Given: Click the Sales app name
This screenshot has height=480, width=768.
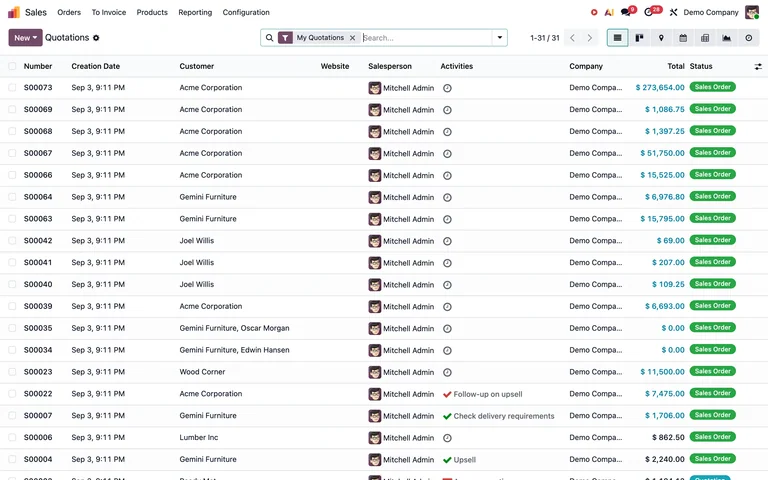Looking at the screenshot, I should [x=36, y=12].
